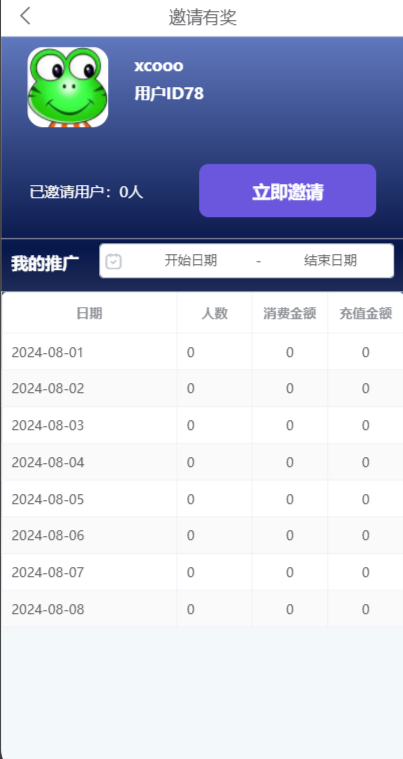Screen dimensions: 403x759
Task: Go back using the left arrow icon
Action: 25,16
